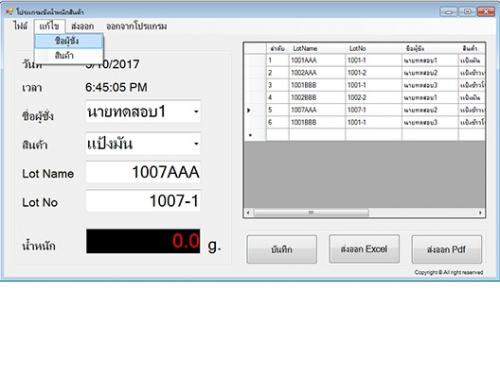Image resolution: width=500 pixels, height=376 pixels.
Task: Close the program window
Action: 486,12
